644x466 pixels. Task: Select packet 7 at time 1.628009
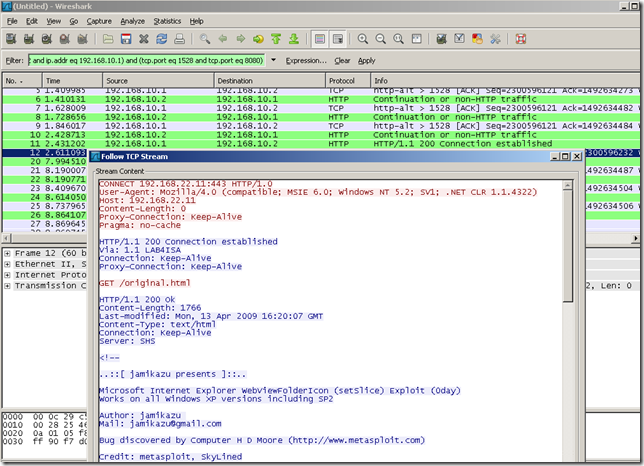tap(321, 108)
